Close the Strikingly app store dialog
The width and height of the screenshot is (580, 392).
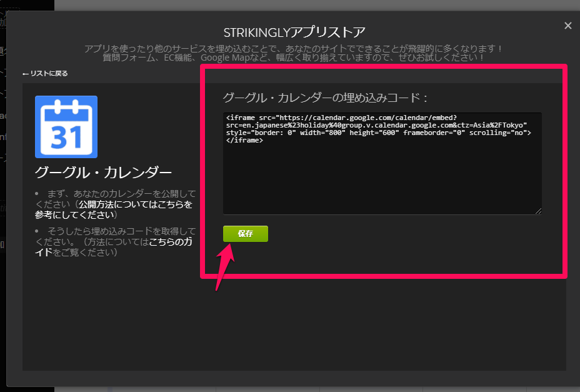coord(567,26)
